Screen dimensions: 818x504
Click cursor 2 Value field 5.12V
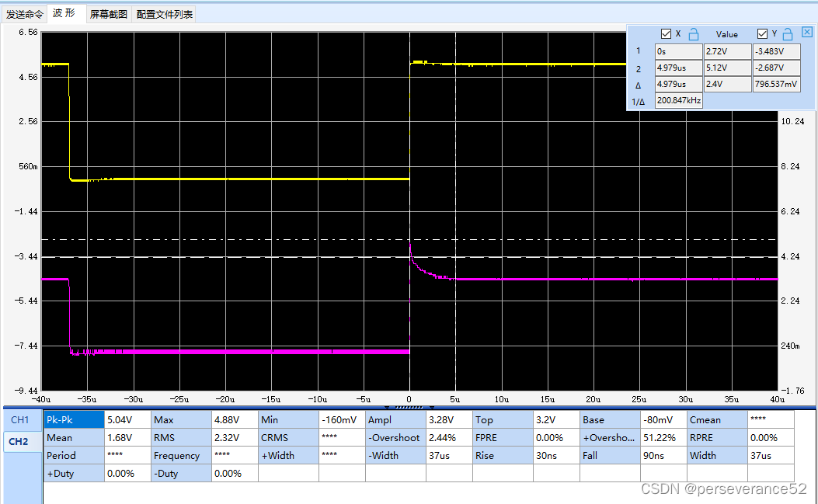pyautogui.click(x=728, y=68)
